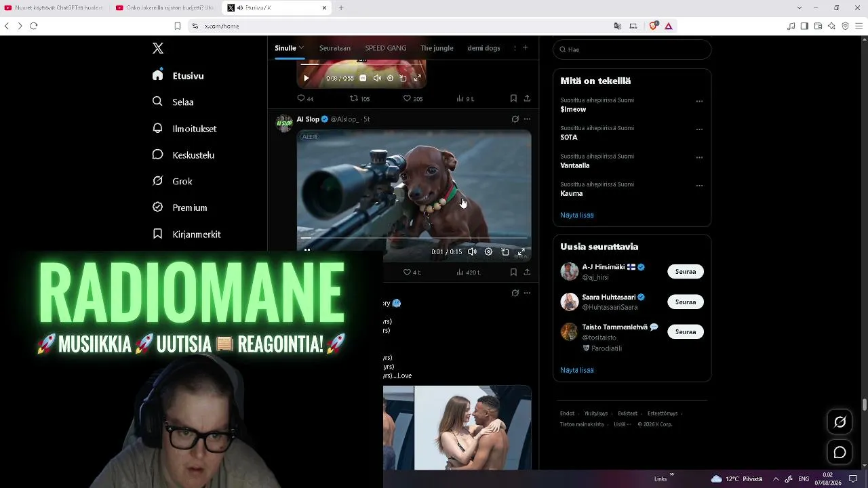Expand the Lisää footer menu
Screen dimensions: 868x488
622,424
